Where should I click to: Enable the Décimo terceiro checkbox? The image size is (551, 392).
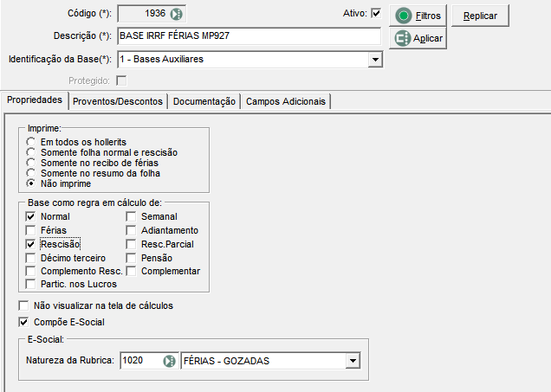tap(30, 258)
